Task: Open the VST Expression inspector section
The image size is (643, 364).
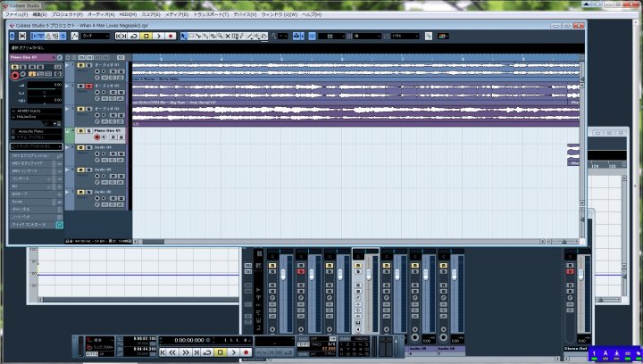Action: [x=36, y=155]
